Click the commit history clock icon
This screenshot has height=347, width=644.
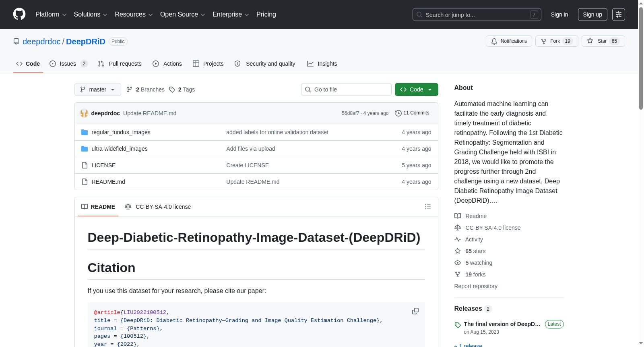click(398, 113)
